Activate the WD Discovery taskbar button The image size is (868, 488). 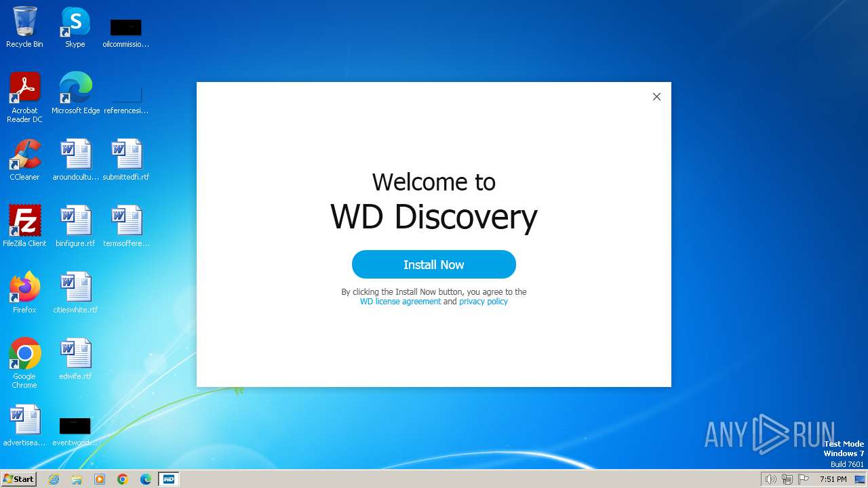(x=169, y=479)
